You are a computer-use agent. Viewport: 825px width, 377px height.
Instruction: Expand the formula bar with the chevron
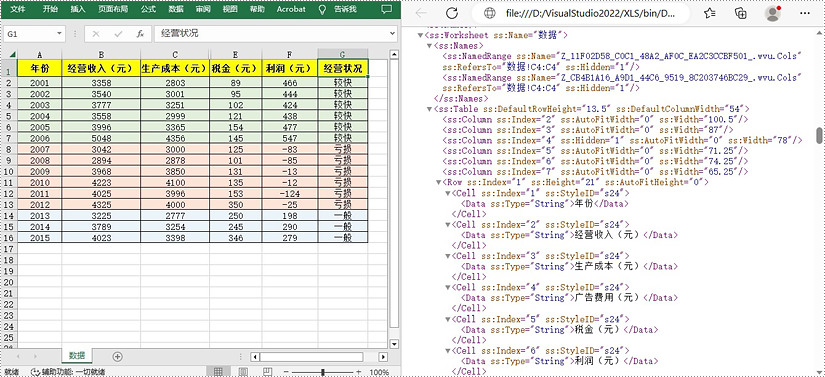pos(393,34)
